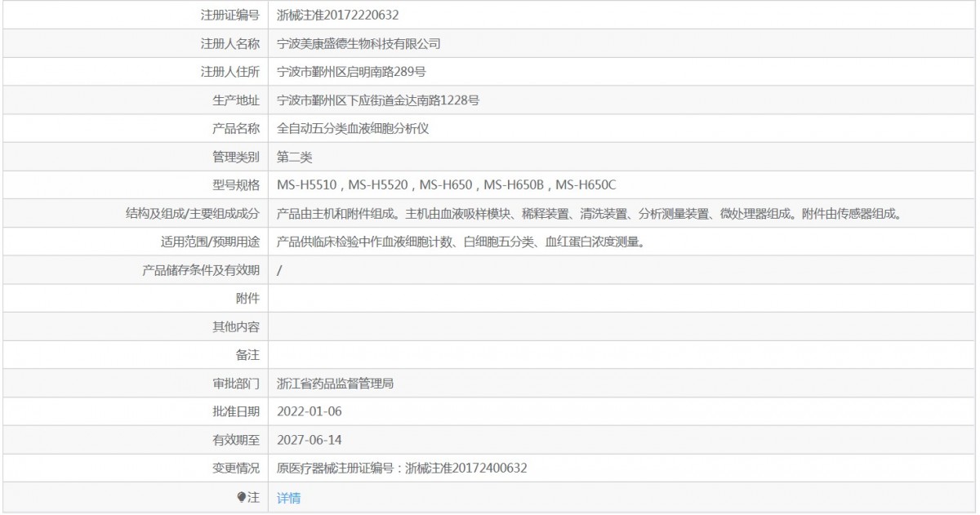The height and width of the screenshot is (515, 980).
Task: Select the model specification MS-H5510 row value
Action: tap(447, 185)
